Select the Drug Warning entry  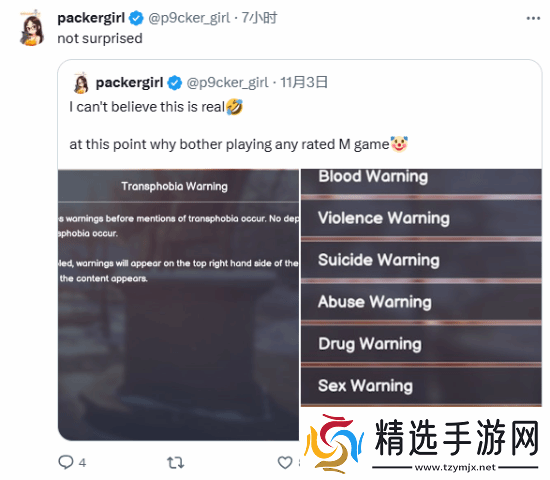pos(421,344)
